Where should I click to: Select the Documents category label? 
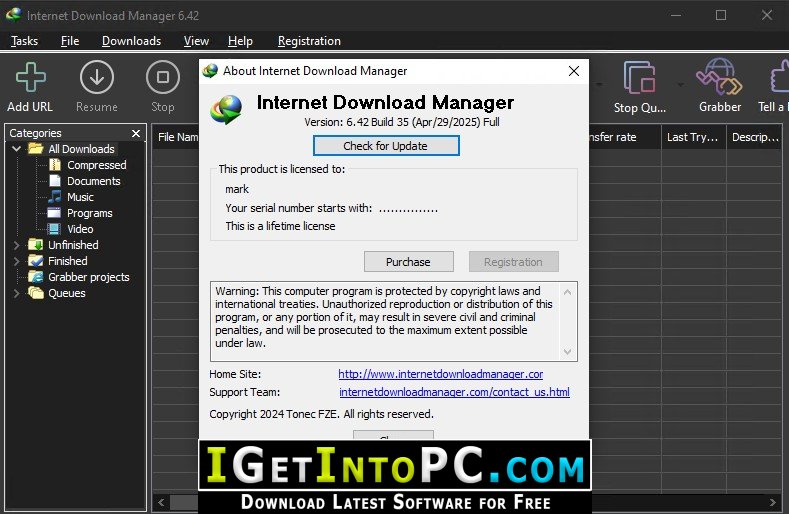click(x=94, y=181)
